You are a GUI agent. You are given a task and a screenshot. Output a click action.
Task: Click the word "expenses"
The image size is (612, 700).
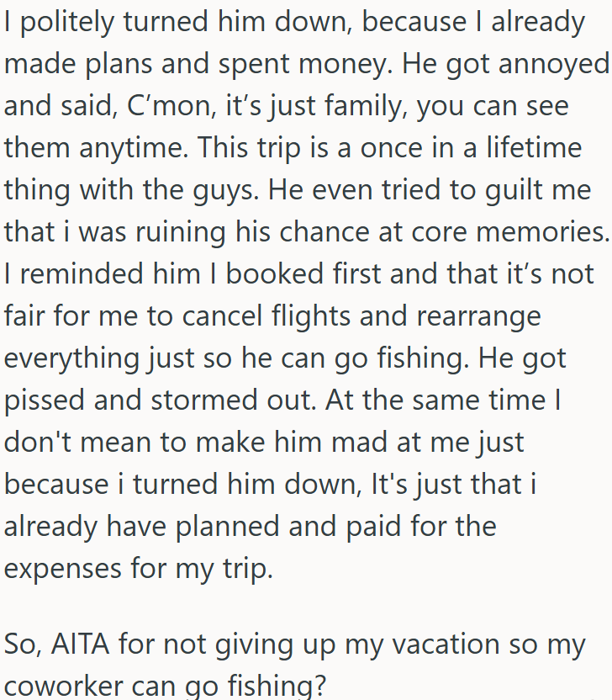coord(63,570)
